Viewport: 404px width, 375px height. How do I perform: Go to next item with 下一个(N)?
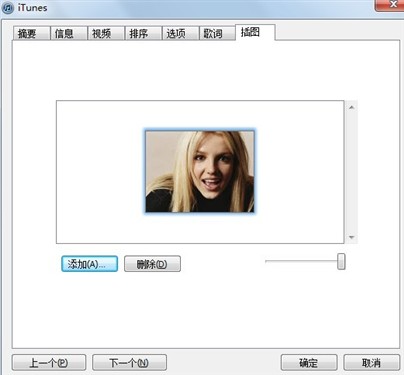(129, 362)
